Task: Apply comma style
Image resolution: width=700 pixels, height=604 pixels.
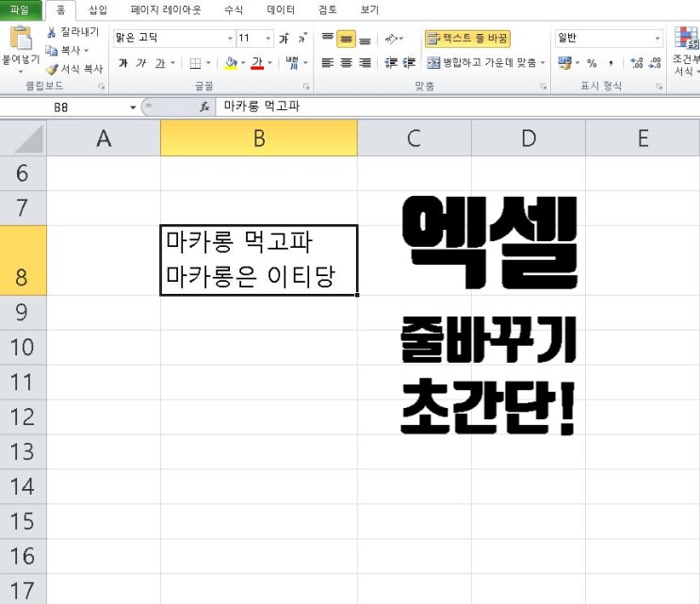Action: click(610, 63)
